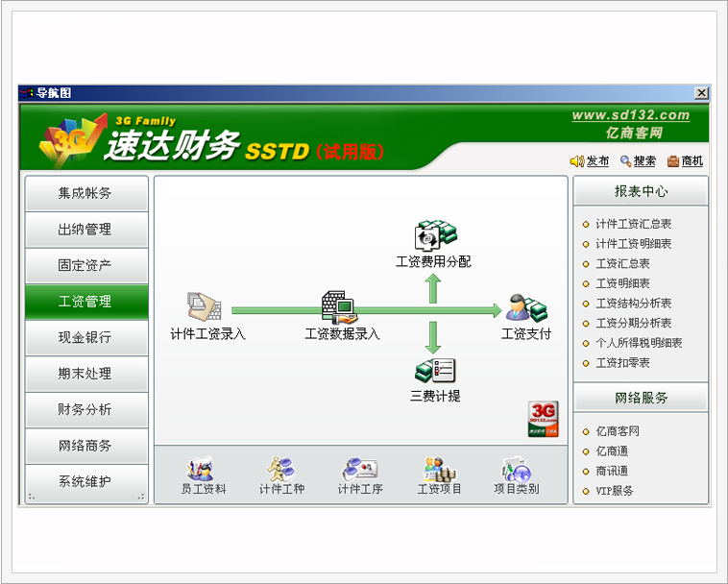Open 亿商通 network service
The image size is (728, 584).
tap(612, 451)
